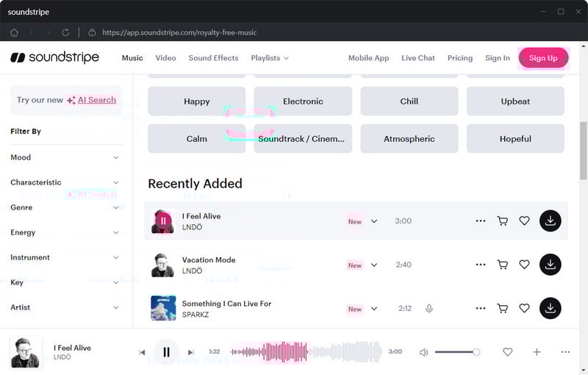588x375 pixels.
Task: Open the Music tab
Action: tap(132, 58)
